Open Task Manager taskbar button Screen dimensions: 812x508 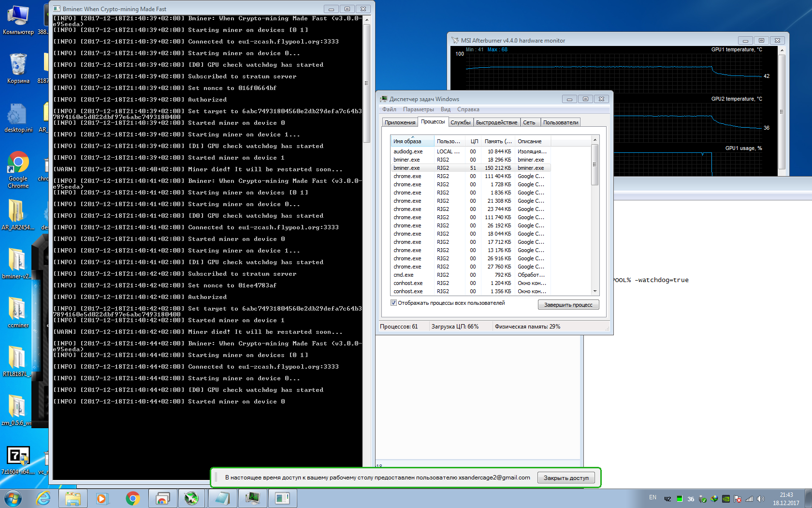point(252,498)
